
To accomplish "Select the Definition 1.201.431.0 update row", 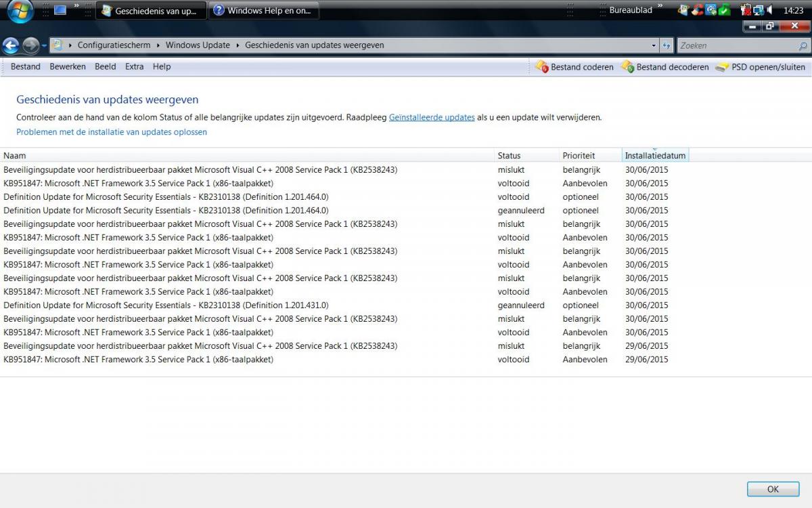I will pyautogui.click(x=166, y=305).
